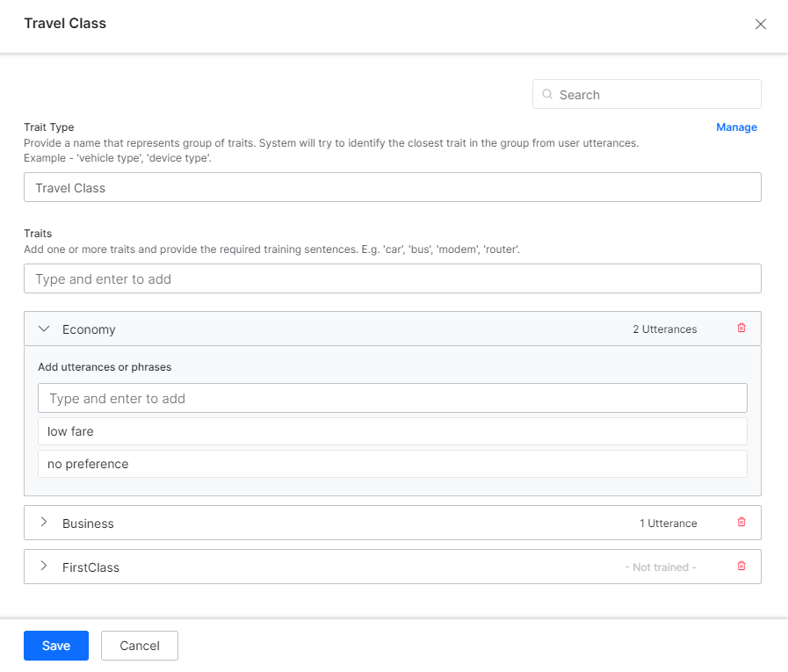788x672 pixels.
Task: Click the '2 Utterances' label
Action: [665, 328]
